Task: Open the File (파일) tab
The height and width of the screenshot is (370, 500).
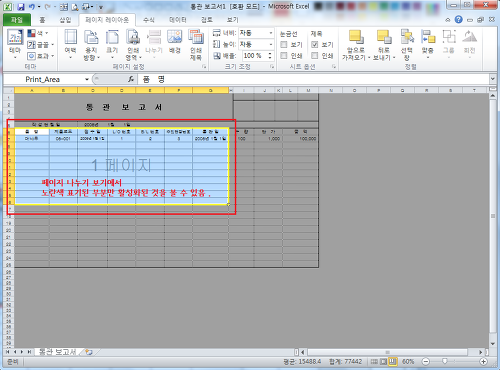Action: coord(17,20)
